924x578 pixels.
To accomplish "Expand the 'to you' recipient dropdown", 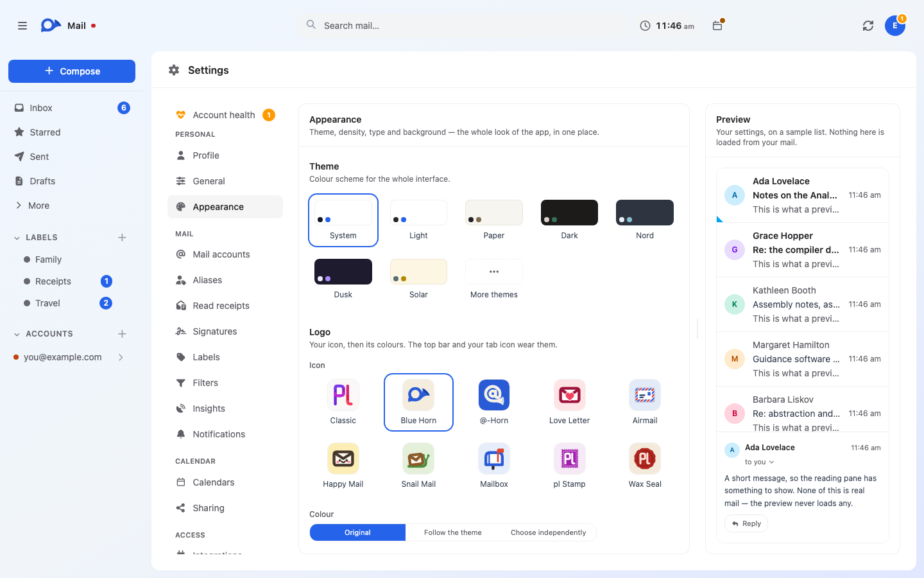I will coord(760,462).
